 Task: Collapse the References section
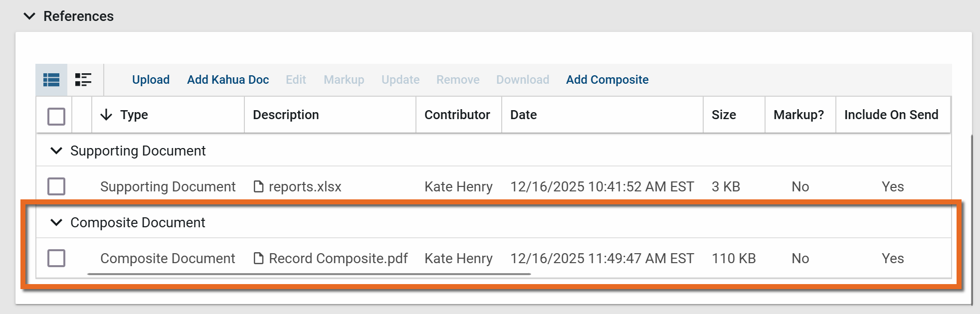(29, 16)
